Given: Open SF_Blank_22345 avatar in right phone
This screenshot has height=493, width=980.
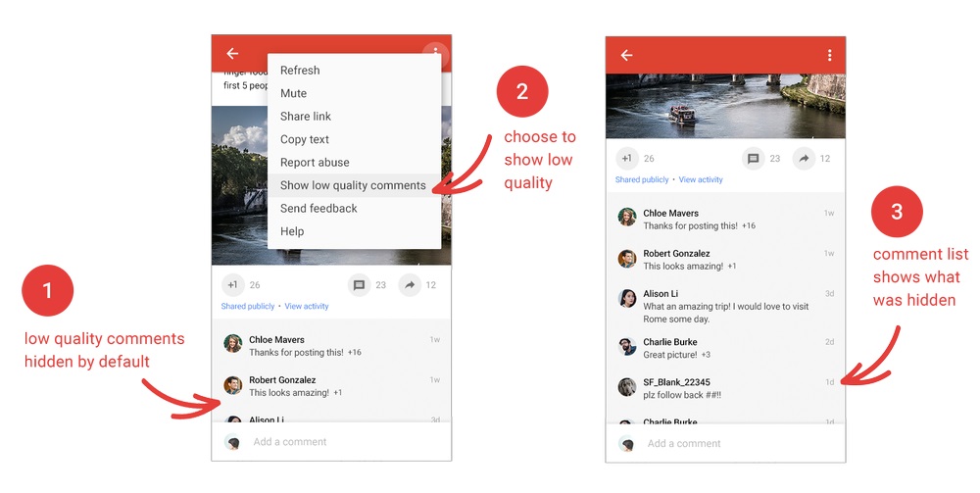Looking at the screenshot, I should (x=627, y=387).
